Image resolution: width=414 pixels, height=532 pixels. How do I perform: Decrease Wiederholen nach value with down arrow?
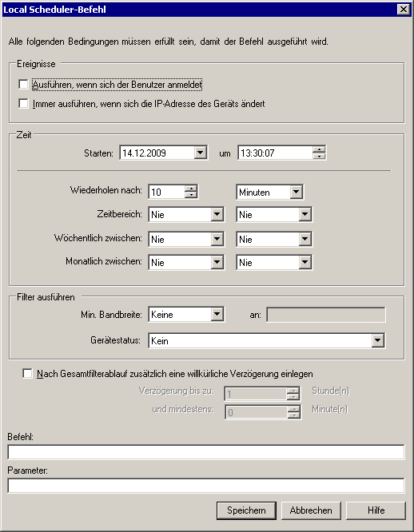[191, 195]
